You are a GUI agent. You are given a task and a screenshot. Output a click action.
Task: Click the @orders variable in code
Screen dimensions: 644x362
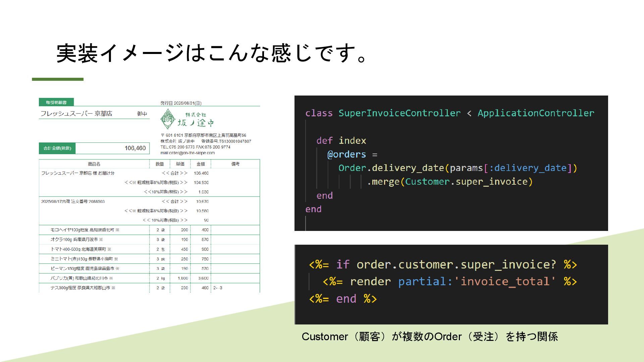click(346, 155)
